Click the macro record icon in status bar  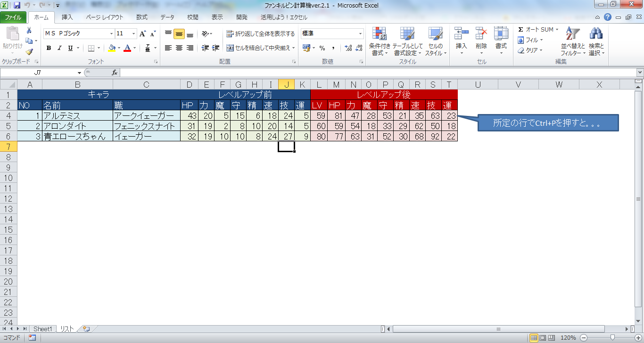point(32,338)
